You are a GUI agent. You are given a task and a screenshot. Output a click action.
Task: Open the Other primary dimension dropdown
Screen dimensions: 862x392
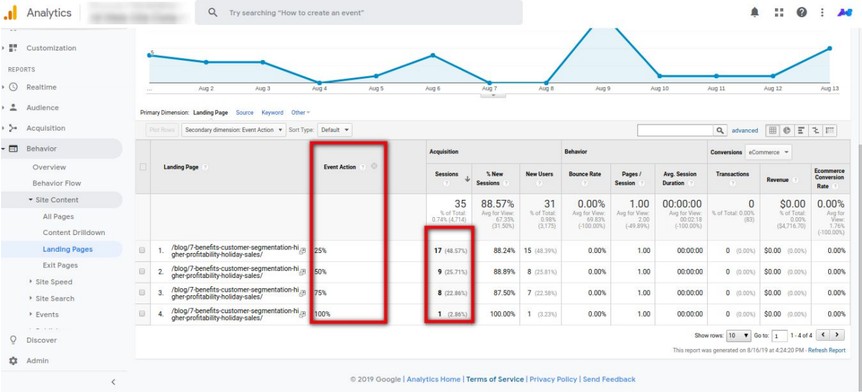point(300,113)
